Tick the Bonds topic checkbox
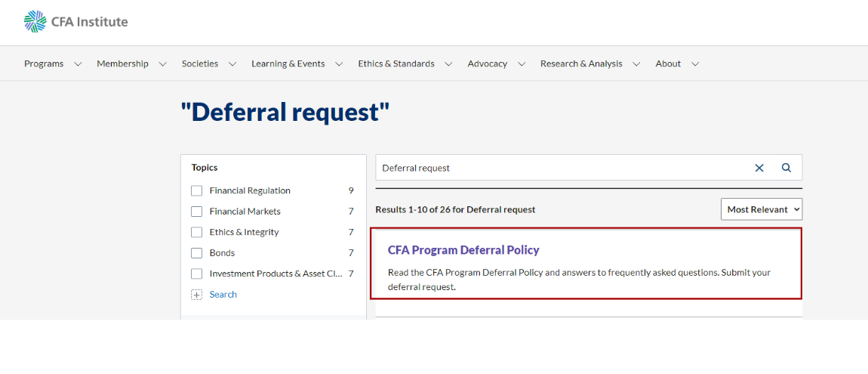 click(196, 253)
